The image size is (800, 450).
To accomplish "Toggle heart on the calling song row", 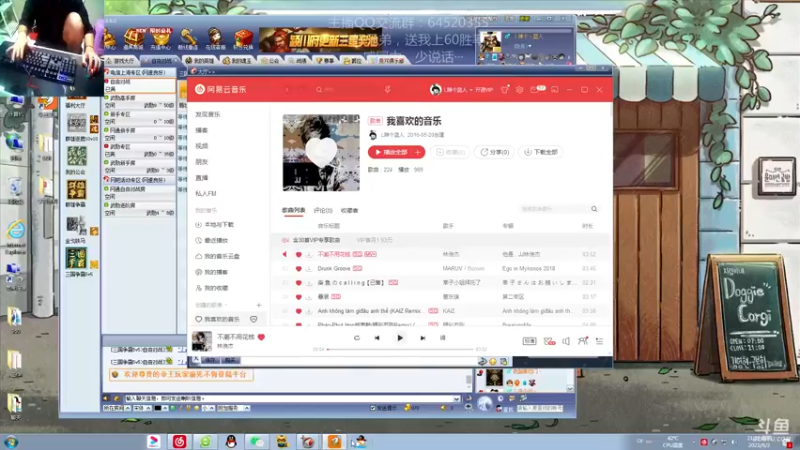I will (298, 283).
